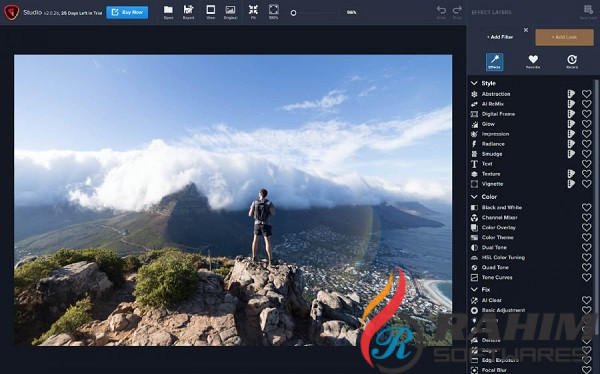Viewport: 600px width, 374px height.
Task: Click the Impression effect name
Action: click(495, 134)
